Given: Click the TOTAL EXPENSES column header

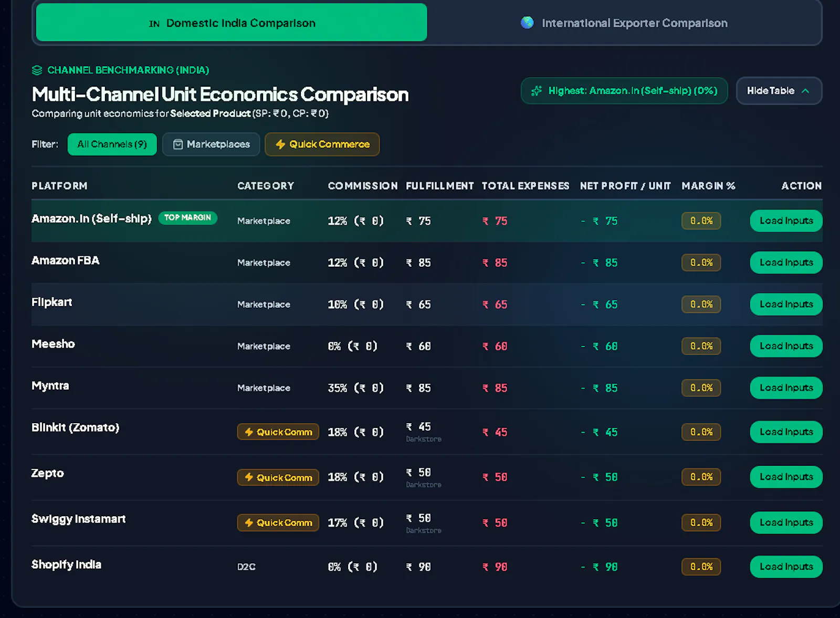Looking at the screenshot, I should [526, 186].
